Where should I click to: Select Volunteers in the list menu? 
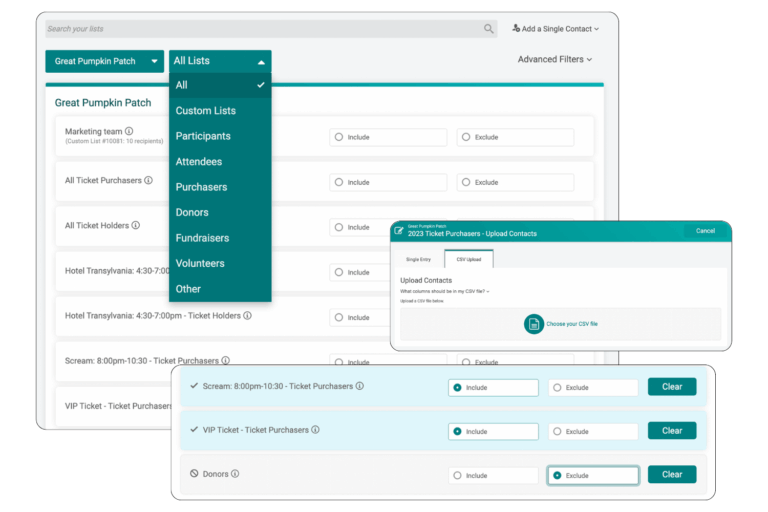click(200, 263)
